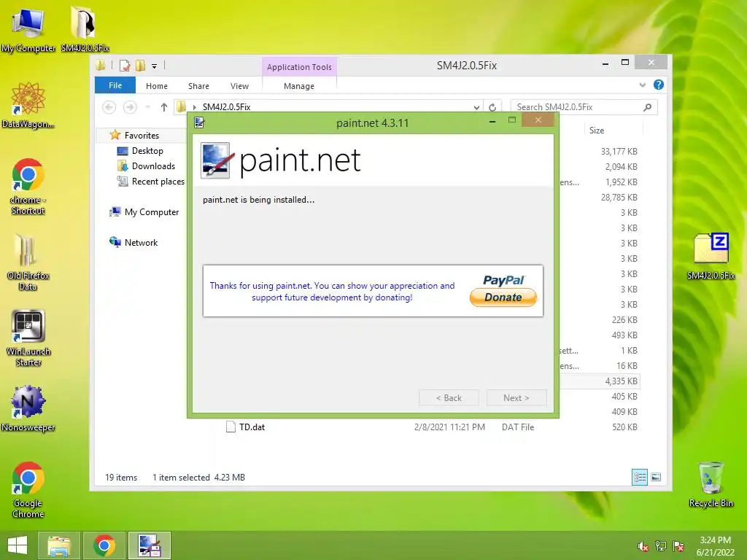This screenshot has width=747, height=560.
Task: Open Customize Quick Access Toolbar dropdown
Action: pos(155,66)
